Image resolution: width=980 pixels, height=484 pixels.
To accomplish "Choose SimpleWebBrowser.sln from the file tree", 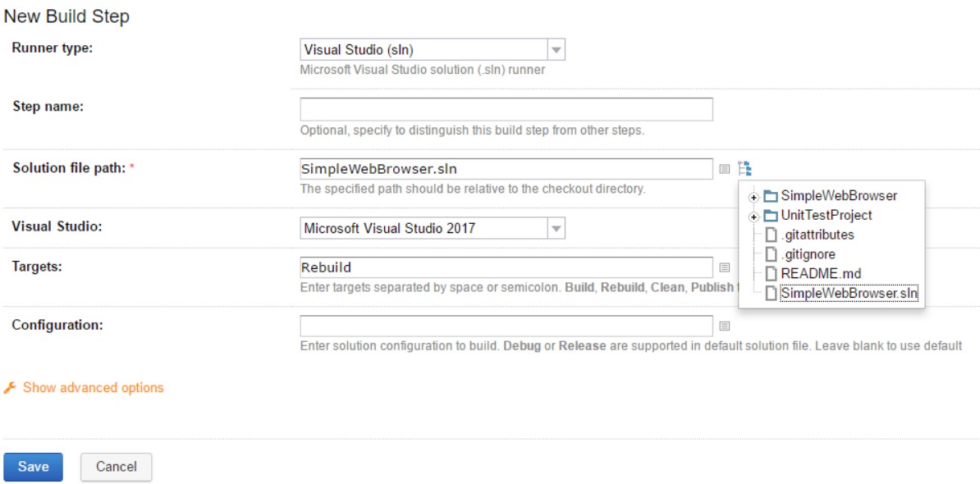I will pyautogui.click(x=849, y=294).
